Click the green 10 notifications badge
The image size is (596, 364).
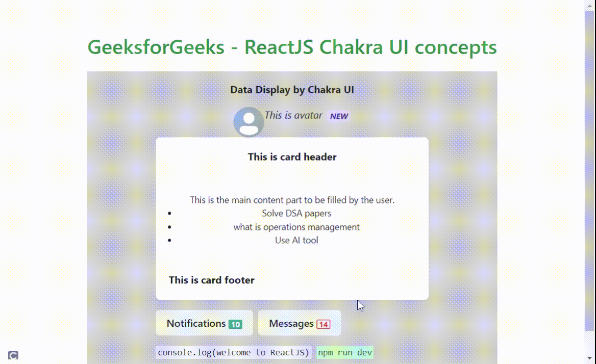(x=235, y=324)
